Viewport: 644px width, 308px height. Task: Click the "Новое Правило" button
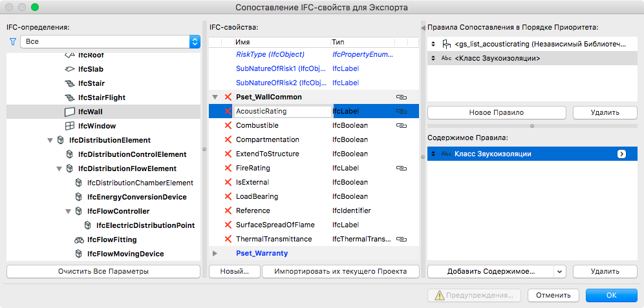click(497, 112)
